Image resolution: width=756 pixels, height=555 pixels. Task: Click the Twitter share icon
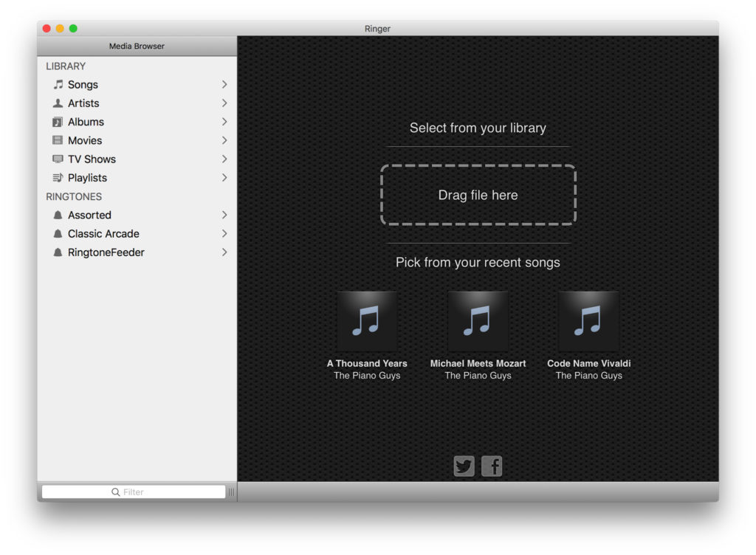464,466
